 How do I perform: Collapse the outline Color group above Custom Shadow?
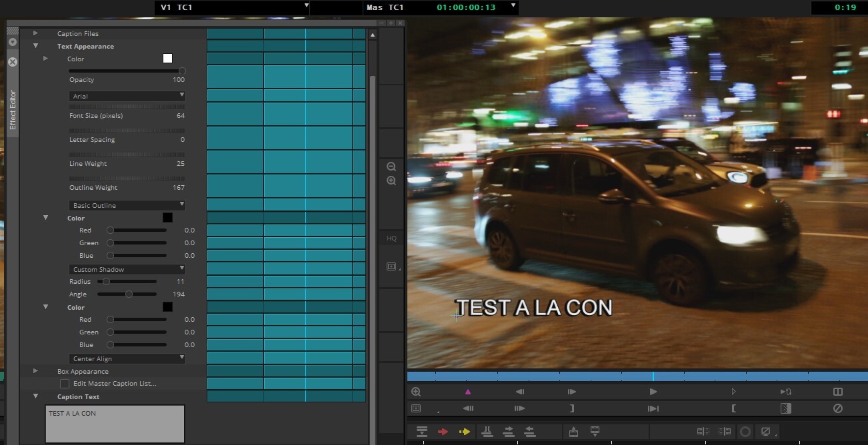tap(45, 218)
